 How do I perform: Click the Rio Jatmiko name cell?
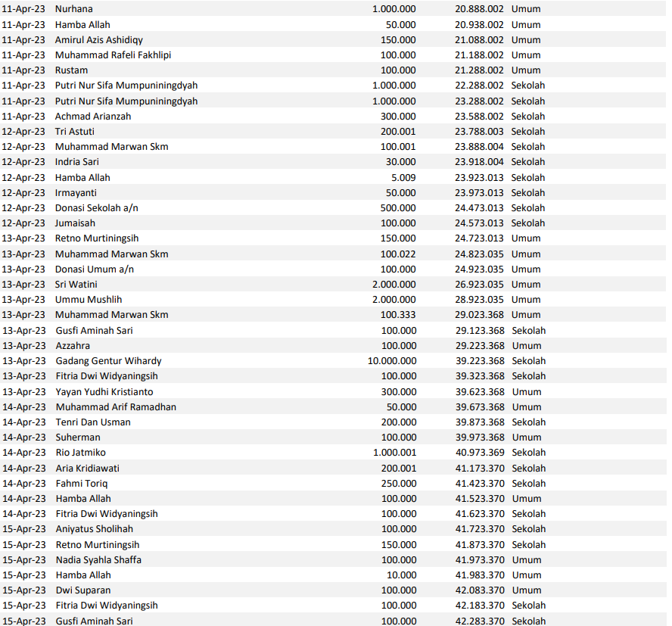pyautogui.click(x=81, y=453)
